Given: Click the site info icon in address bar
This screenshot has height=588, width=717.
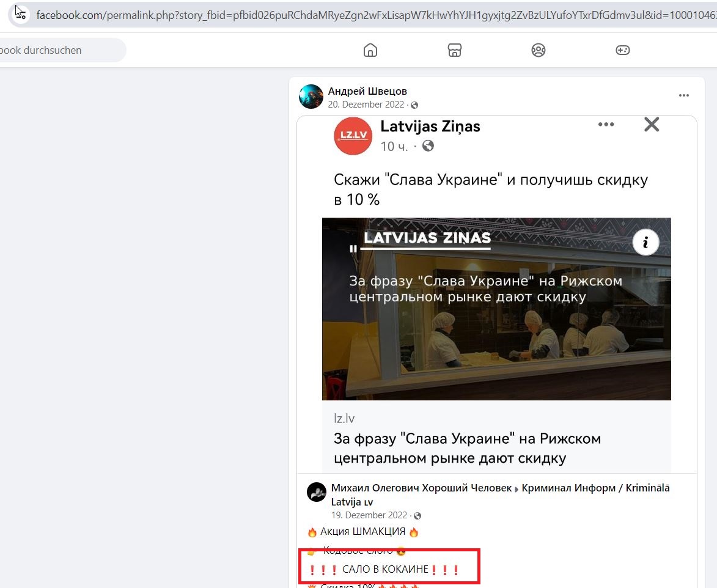Looking at the screenshot, I should coord(20,15).
